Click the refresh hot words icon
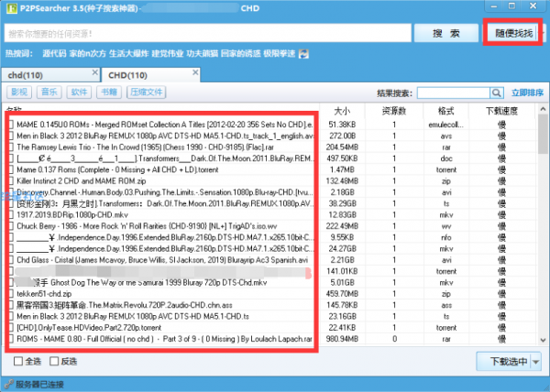This screenshot has width=550, height=392. point(303,54)
